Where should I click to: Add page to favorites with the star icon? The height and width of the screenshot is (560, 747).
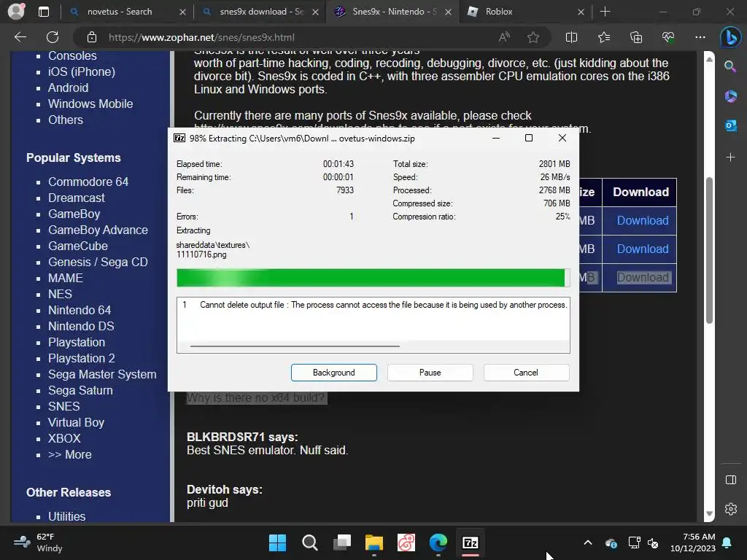click(x=533, y=37)
